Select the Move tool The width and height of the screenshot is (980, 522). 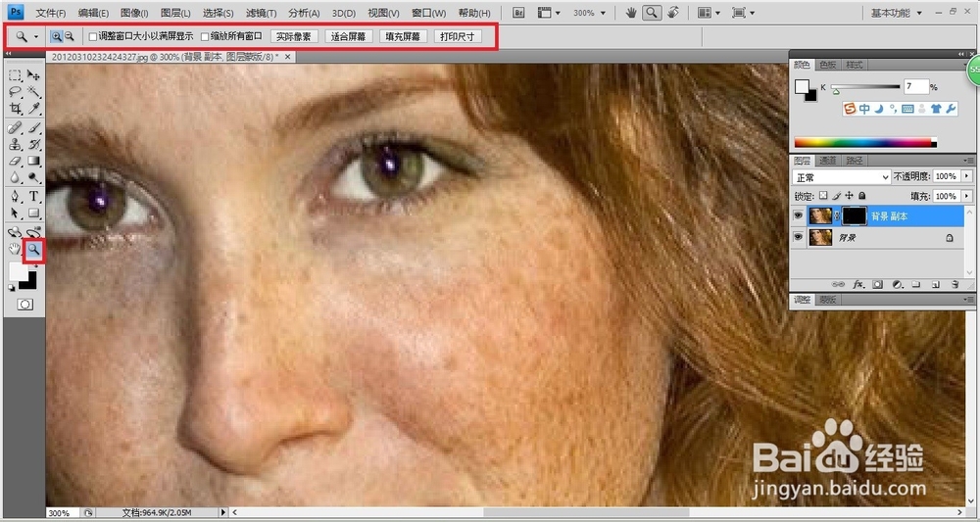click(x=33, y=75)
